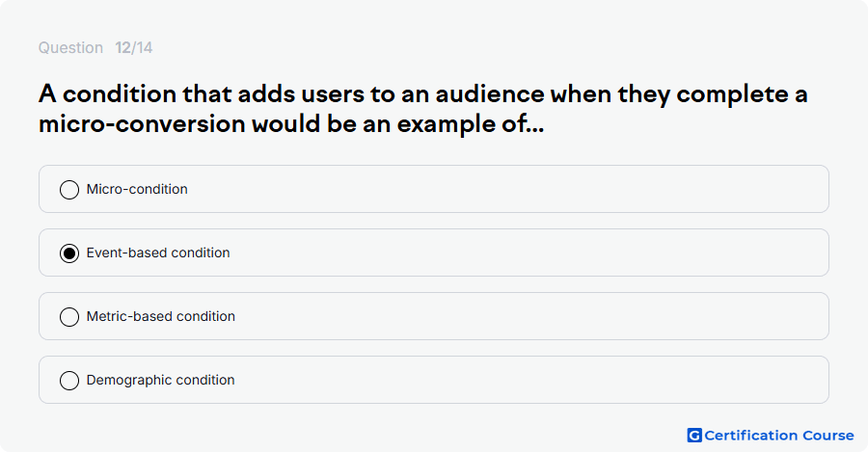Image resolution: width=868 pixels, height=452 pixels.
Task: Click the word "micro-conversion" in the heading
Action: coord(142,124)
